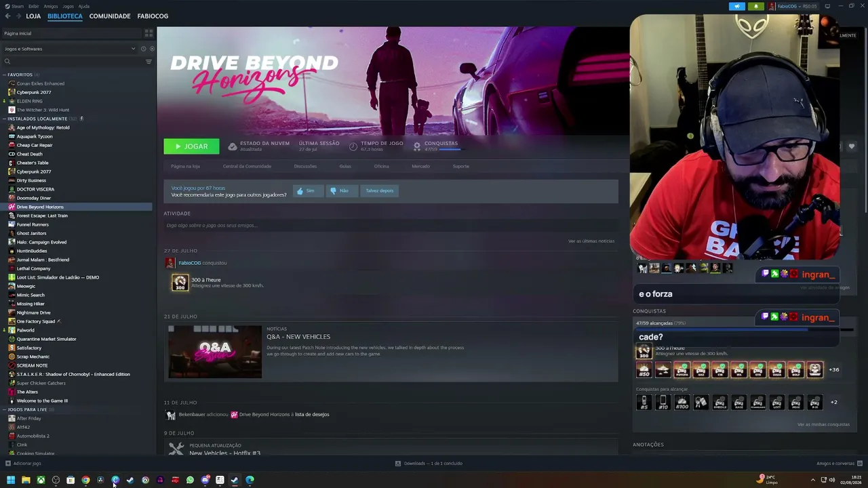The width and height of the screenshot is (868, 488).
Task: Go back using the navigation arrow
Action: pyautogui.click(x=8, y=16)
